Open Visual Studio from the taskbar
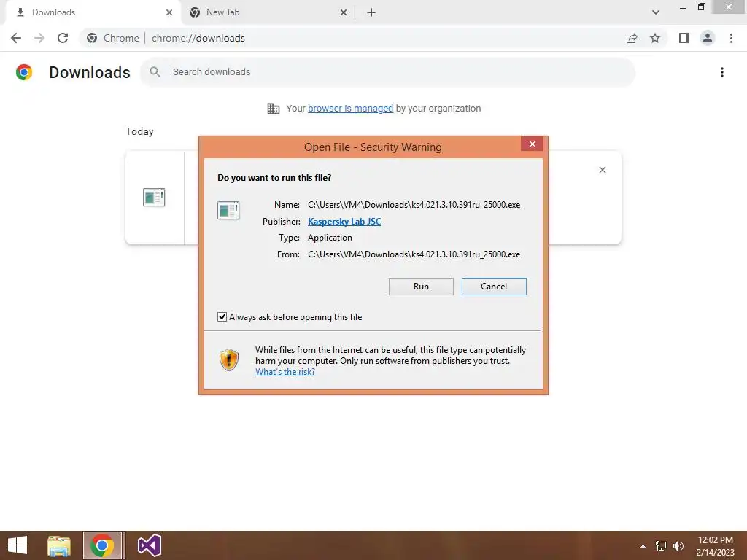The width and height of the screenshot is (747, 560). point(149,545)
